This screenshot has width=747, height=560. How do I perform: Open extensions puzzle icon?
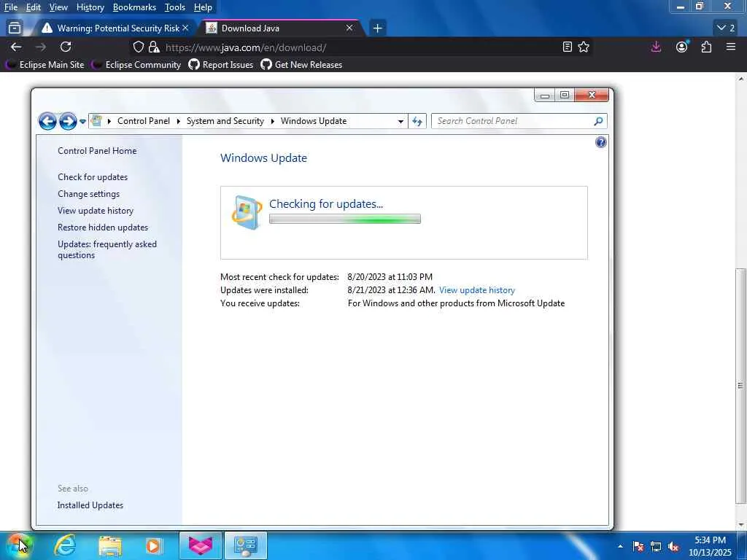[x=706, y=47]
